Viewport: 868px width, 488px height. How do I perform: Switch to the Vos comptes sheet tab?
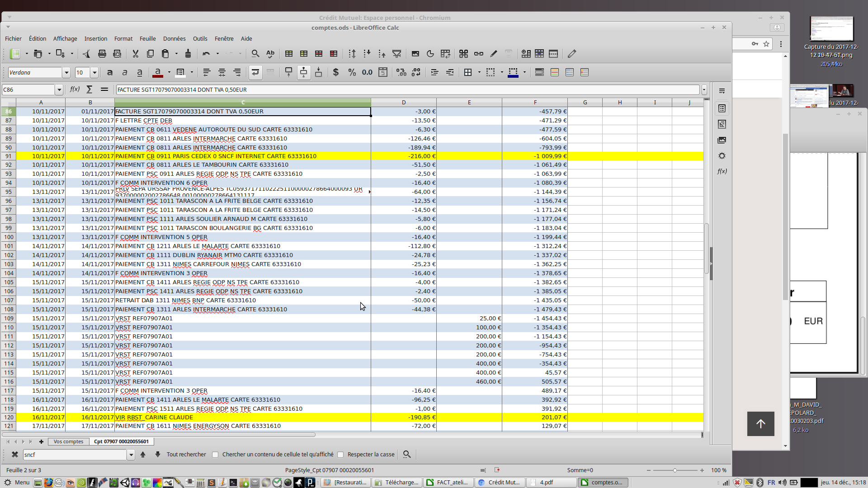pyautogui.click(x=68, y=441)
